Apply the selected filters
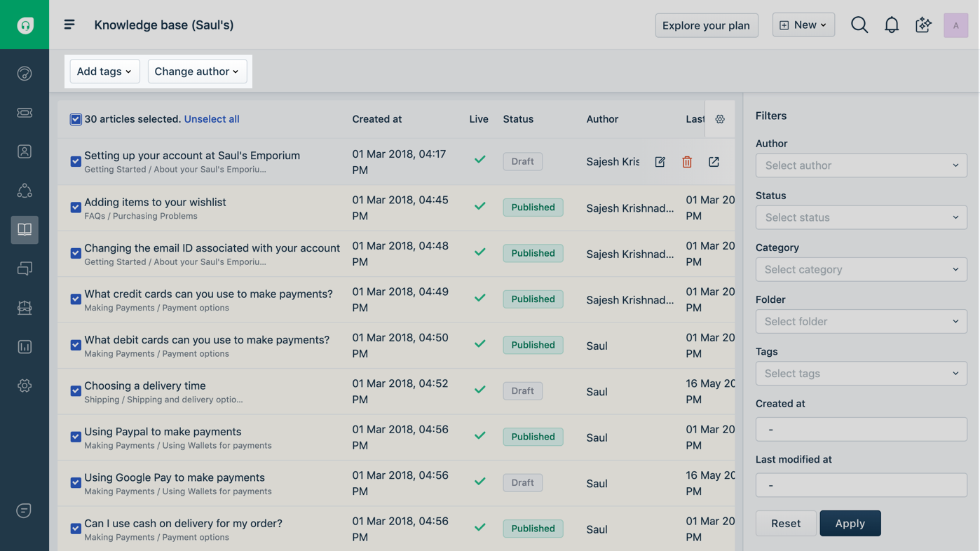 (x=850, y=524)
